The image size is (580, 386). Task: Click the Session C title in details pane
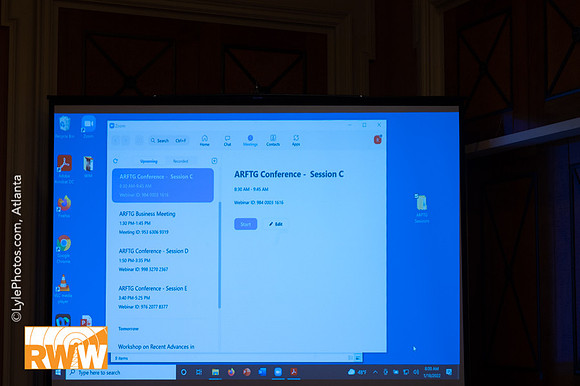tap(289, 174)
